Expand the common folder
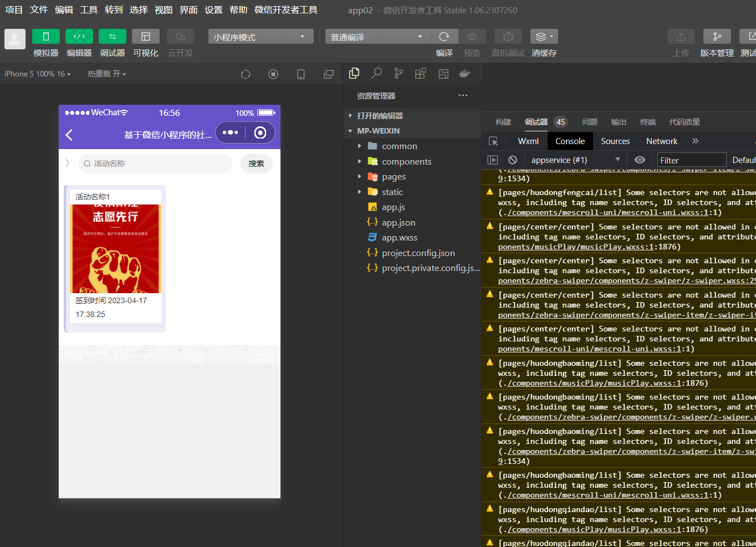Viewport: 756px width, 547px height. click(x=412, y=146)
